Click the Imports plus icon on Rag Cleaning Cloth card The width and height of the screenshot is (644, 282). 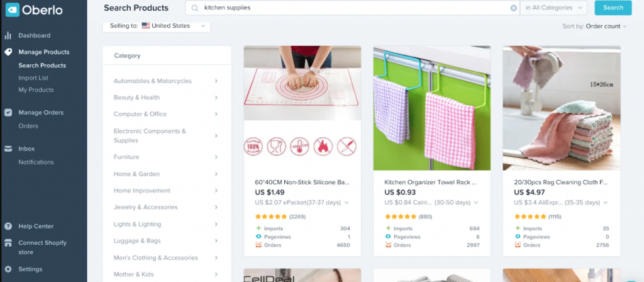pyautogui.click(x=518, y=228)
